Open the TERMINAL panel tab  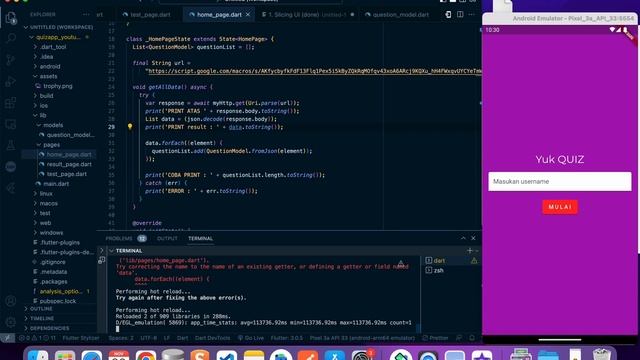pyautogui.click(x=200, y=238)
